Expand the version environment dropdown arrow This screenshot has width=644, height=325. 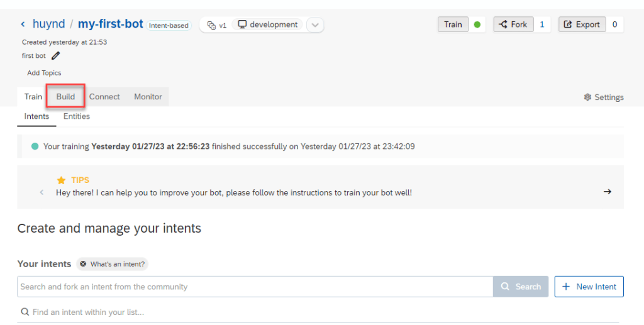coord(316,25)
